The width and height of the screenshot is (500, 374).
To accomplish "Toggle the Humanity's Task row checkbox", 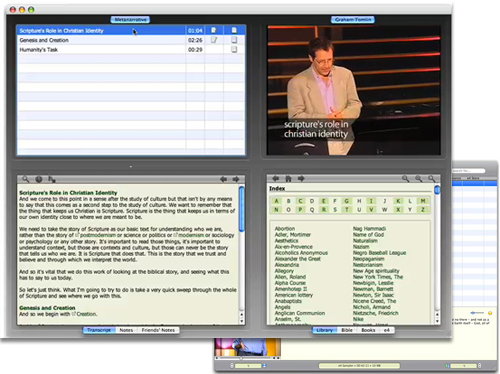I will [x=234, y=49].
